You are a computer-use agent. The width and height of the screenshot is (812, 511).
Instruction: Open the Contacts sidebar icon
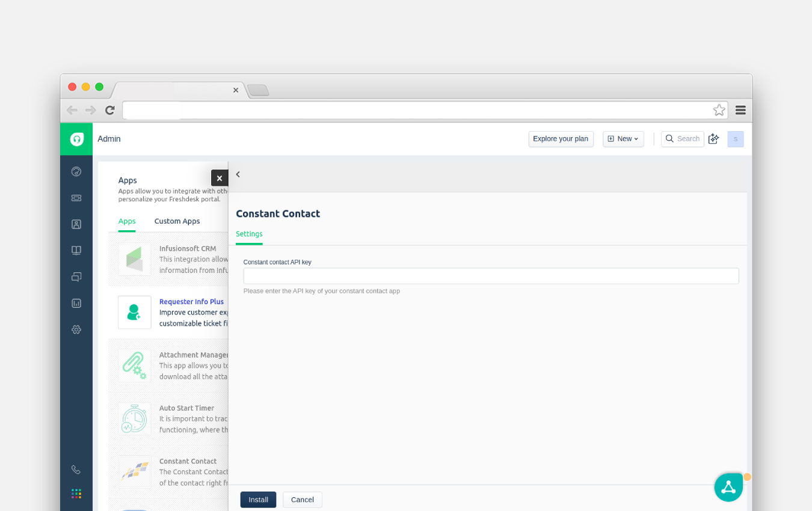76,224
